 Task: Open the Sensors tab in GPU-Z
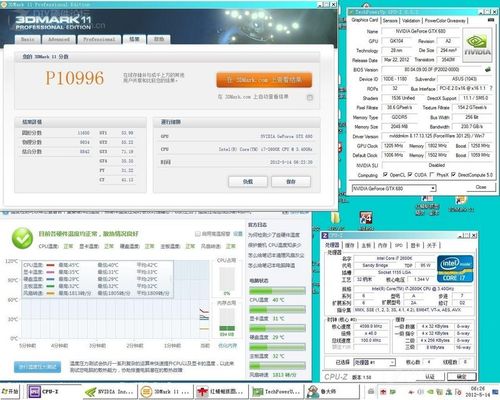tap(390, 20)
